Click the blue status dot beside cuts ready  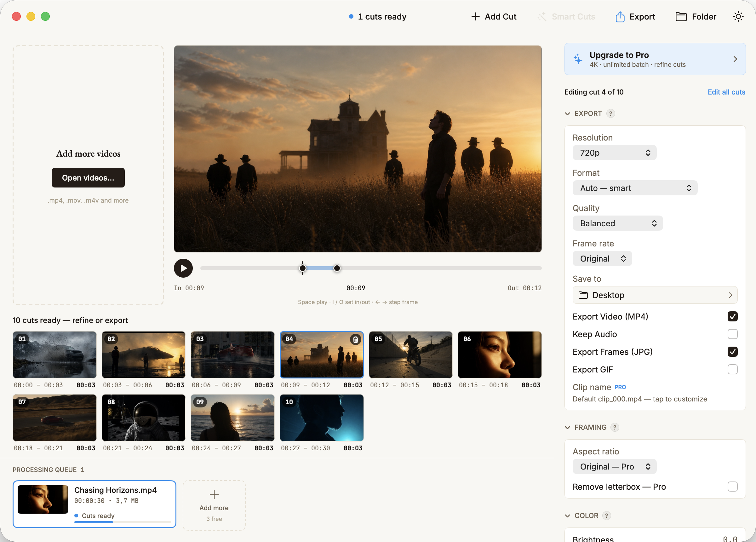pyautogui.click(x=351, y=17)
